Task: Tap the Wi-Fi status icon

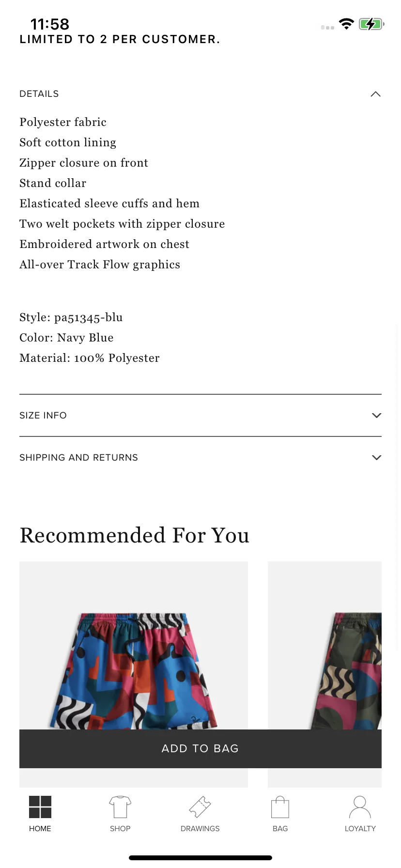Action: click(346, 24)
